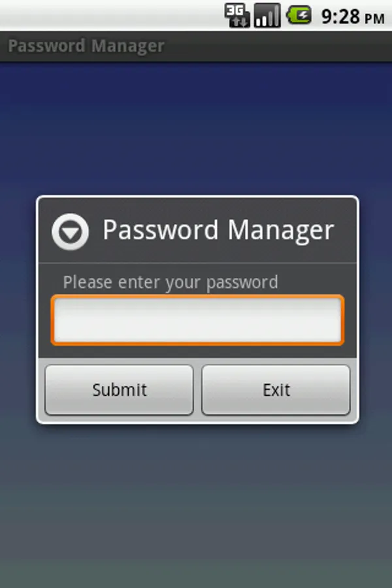
Task: Tap the data transfer arrows under 3G
Action: pos(239,22)
